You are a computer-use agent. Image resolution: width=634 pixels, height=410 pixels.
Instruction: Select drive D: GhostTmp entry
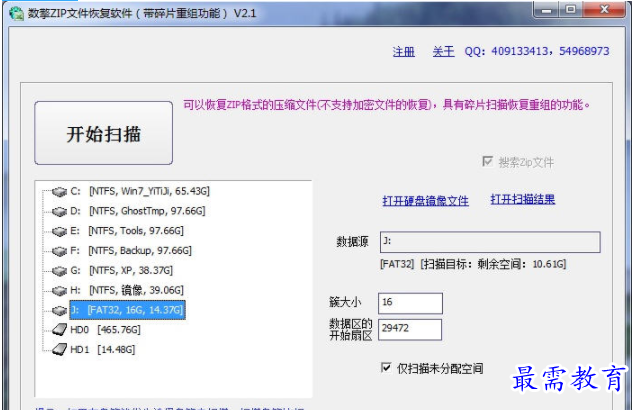137,211
